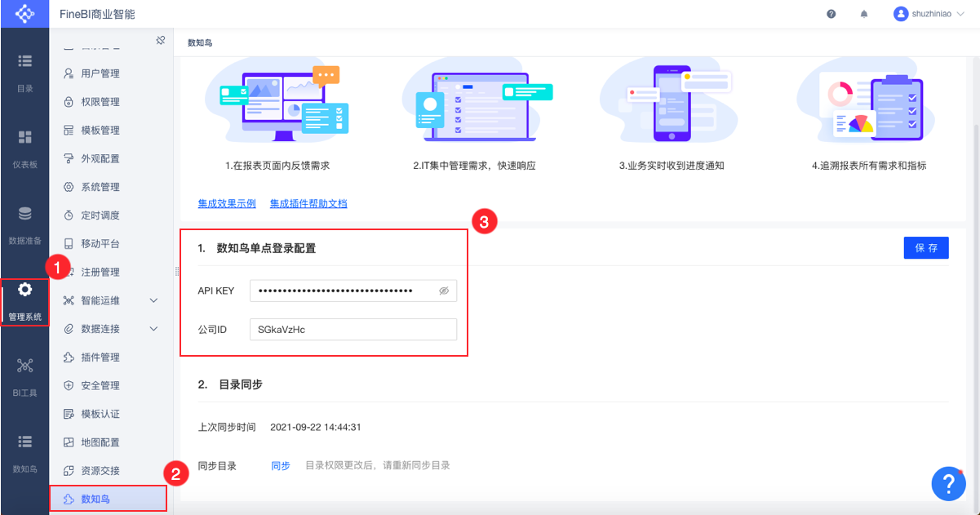Toggle API KEY visibility eye icon
Viewport: 980px width, 515px height.
coord(444,291)
